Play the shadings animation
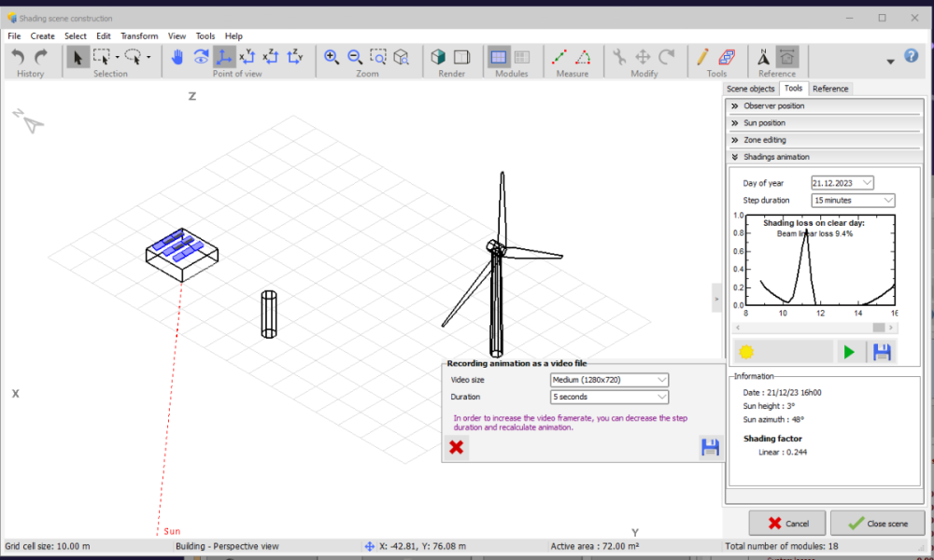 tap(849, 352)
